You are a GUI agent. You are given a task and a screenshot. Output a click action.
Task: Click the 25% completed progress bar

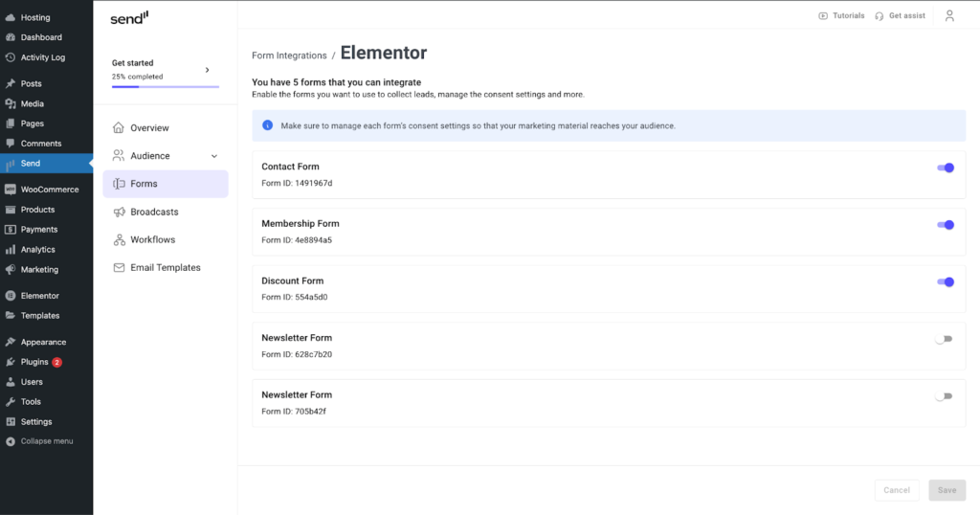coord(166,87)
